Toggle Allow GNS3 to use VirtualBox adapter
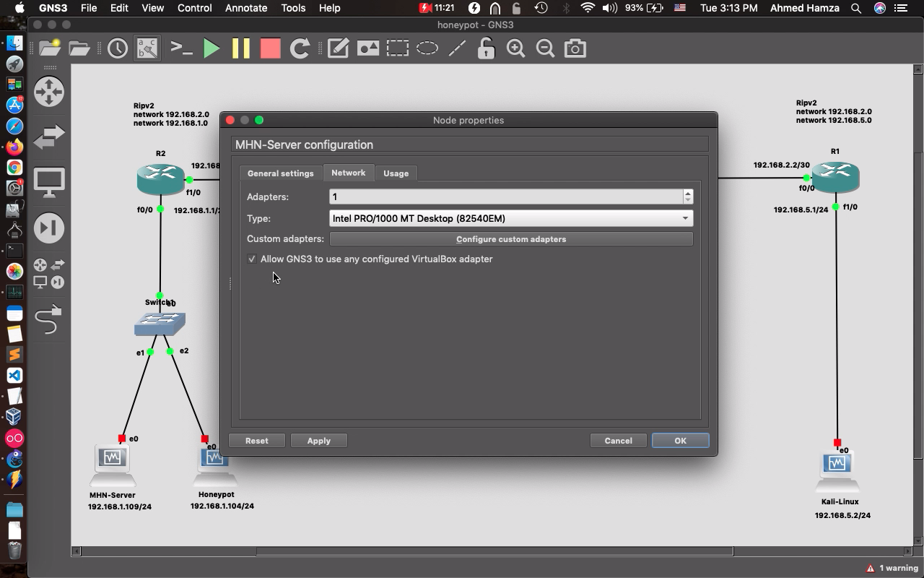Screen dimensions: 924x578 click(x=252, y=259)
